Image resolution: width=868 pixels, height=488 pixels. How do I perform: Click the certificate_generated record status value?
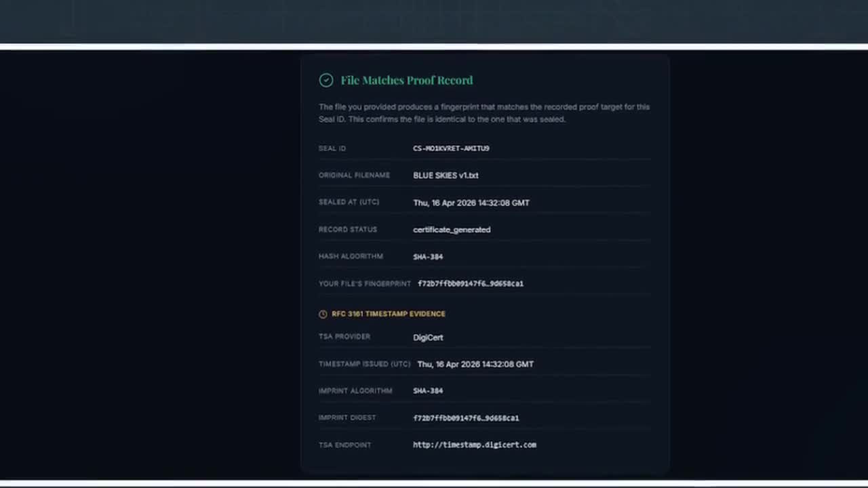pyautogui.click(x=452, y=230)
